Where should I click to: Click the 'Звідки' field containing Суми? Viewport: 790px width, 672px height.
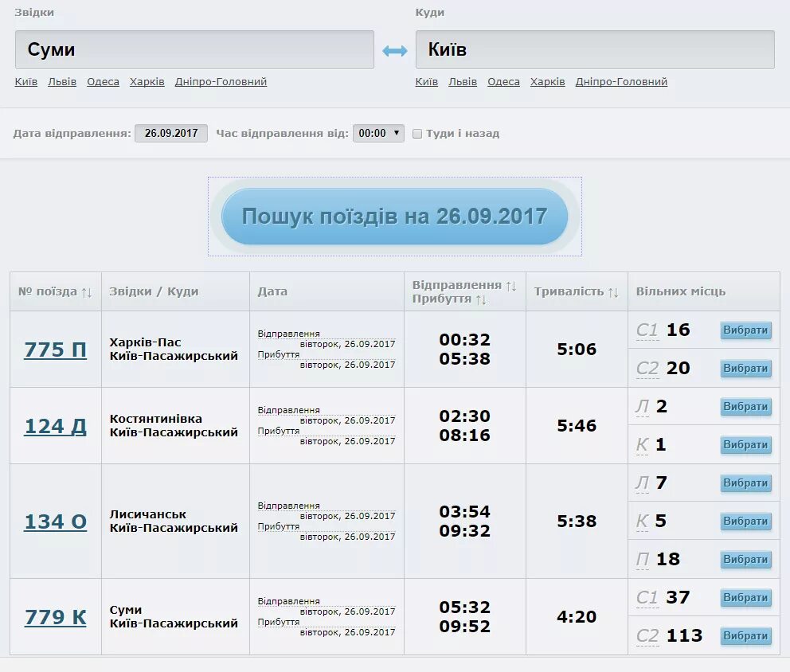194,49
